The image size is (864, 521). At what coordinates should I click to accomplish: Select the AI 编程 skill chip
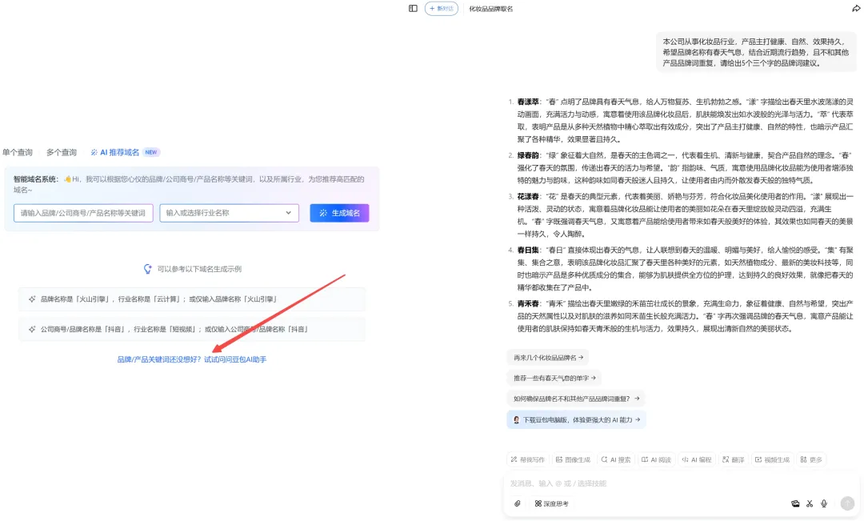696,459
